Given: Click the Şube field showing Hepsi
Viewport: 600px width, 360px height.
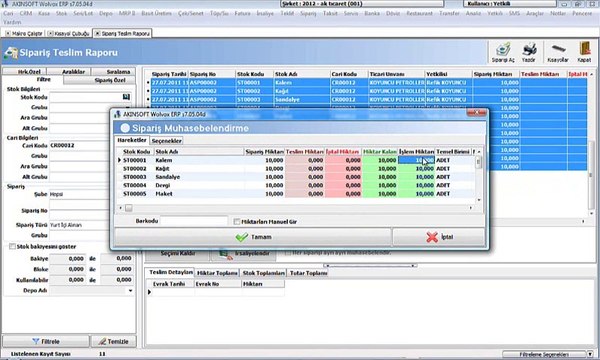Looking at the screenshot, I should (x=80, y=194).
